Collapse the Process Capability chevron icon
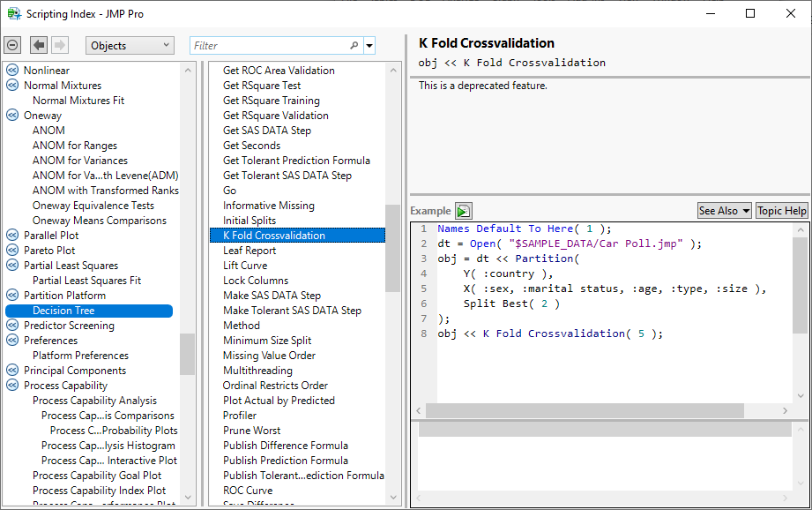The width and height of the screenshot is (812, 510). tap(11, 385)
